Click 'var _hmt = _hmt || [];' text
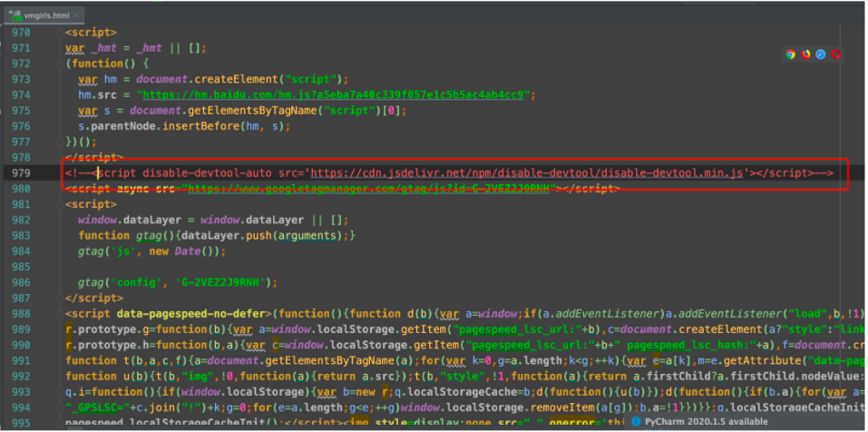Viewport: 868px width, 432px height. click(x=136, y=48)
